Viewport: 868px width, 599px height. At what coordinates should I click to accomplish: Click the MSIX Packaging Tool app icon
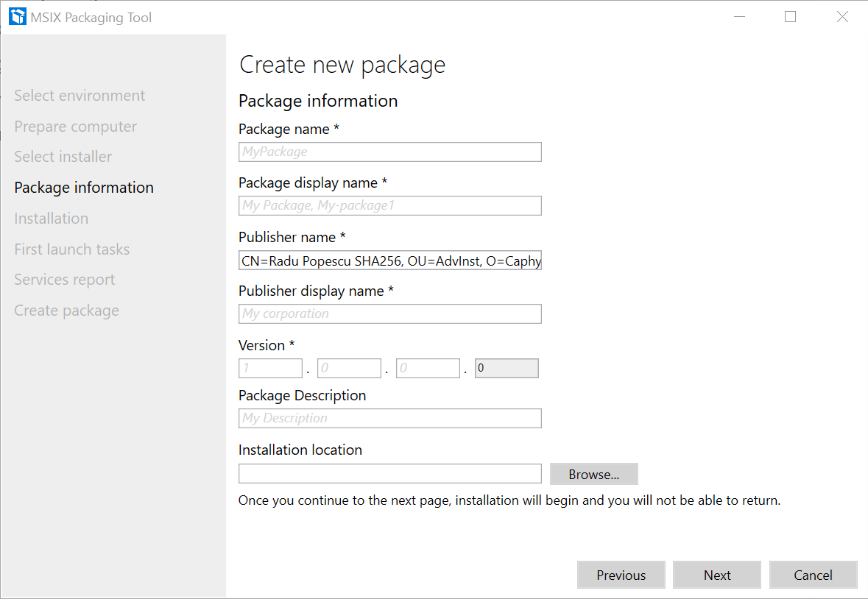pyautogui.click(x=18, y=17)
